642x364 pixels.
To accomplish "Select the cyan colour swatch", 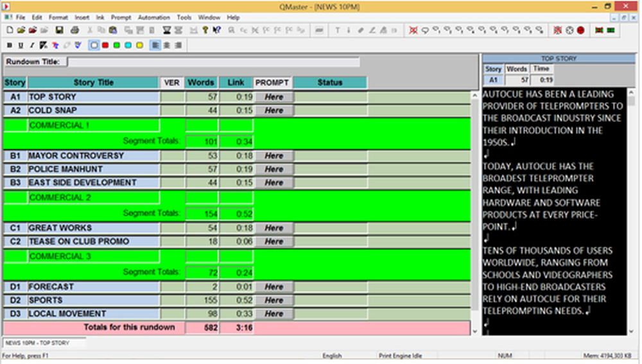I will click(x=128, y=46).
